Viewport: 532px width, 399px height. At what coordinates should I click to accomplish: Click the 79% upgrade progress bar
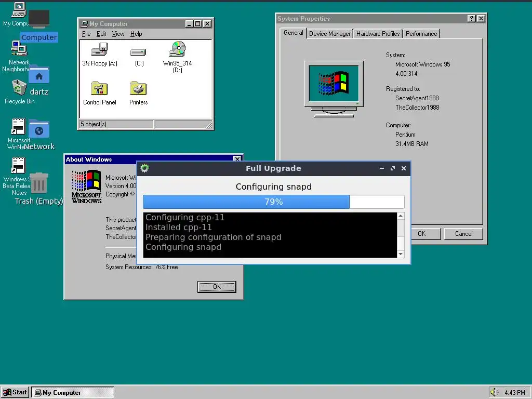pyautogui.click(x=273, y=202)
